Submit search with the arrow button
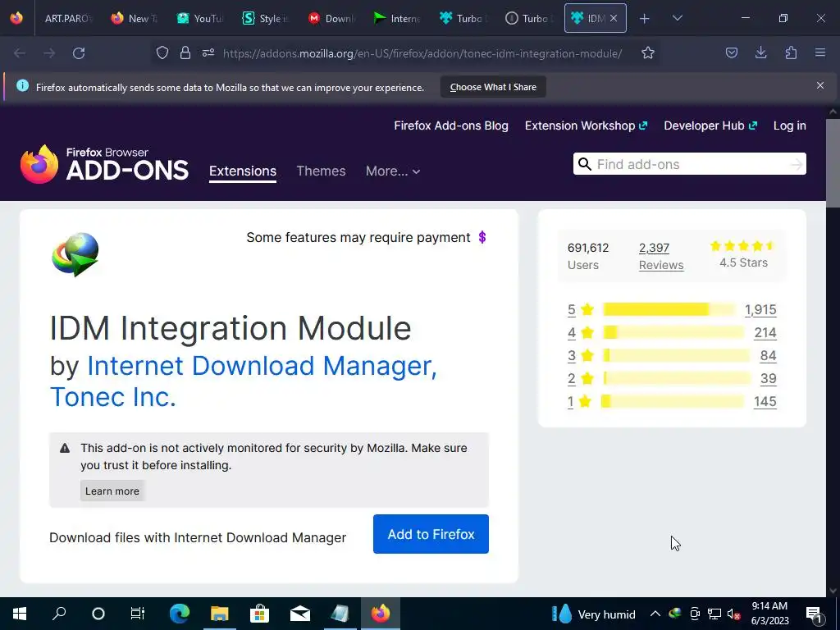Viewport: 840px width, 630px height. [x=797, y=164]
